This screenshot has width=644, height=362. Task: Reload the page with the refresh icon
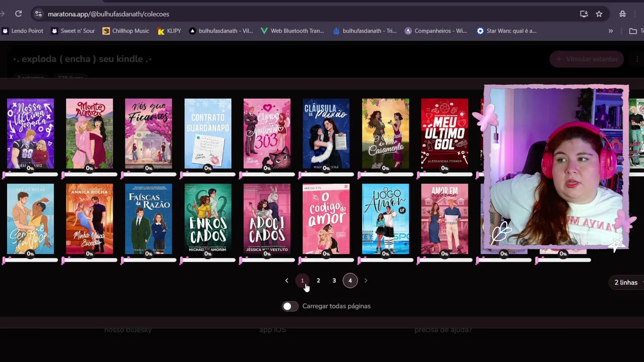(x=18, y=14)
